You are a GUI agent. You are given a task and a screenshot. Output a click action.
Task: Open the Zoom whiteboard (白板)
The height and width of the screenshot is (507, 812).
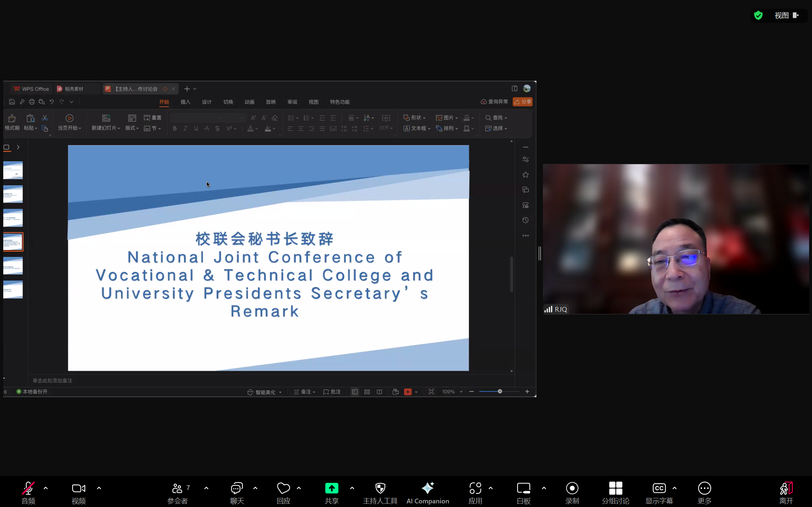coord(523,489)
